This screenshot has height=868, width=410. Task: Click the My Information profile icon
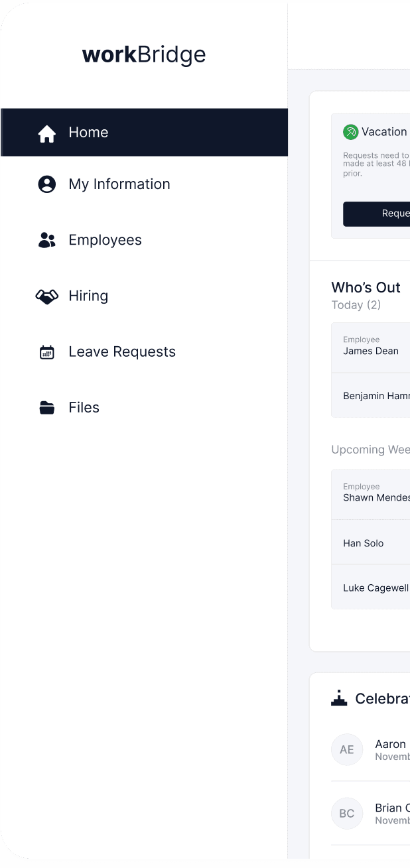47,184
